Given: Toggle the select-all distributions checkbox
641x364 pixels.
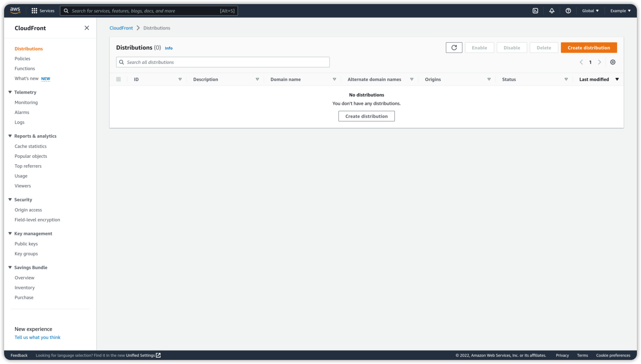Looking at the screenshot, I should click(118, 79).
